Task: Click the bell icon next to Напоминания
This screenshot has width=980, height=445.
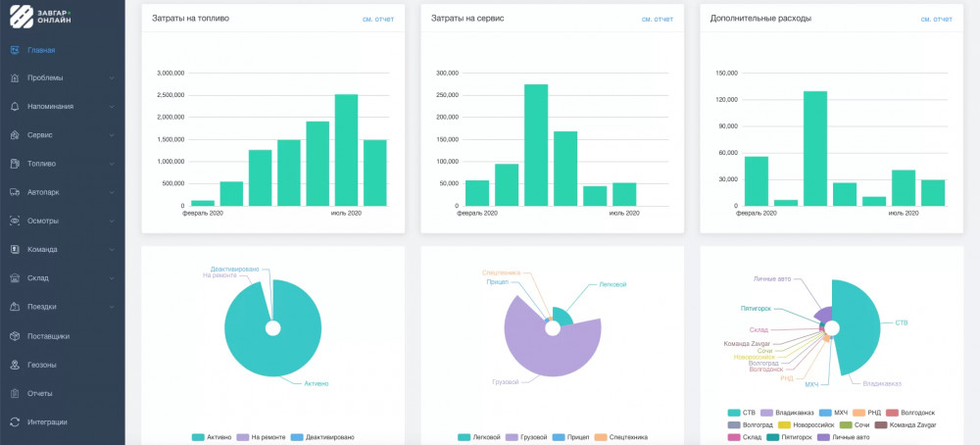Action: [15, 107]
